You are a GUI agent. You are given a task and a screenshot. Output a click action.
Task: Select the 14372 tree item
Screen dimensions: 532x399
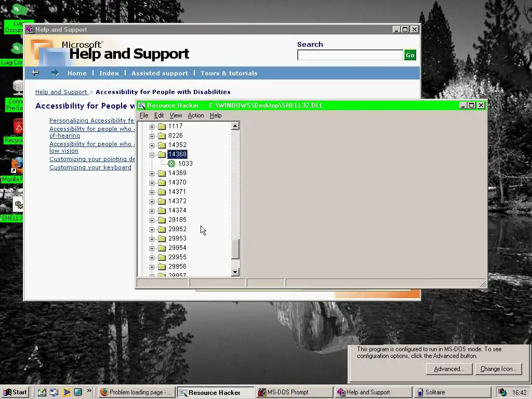tap(177, 201)
